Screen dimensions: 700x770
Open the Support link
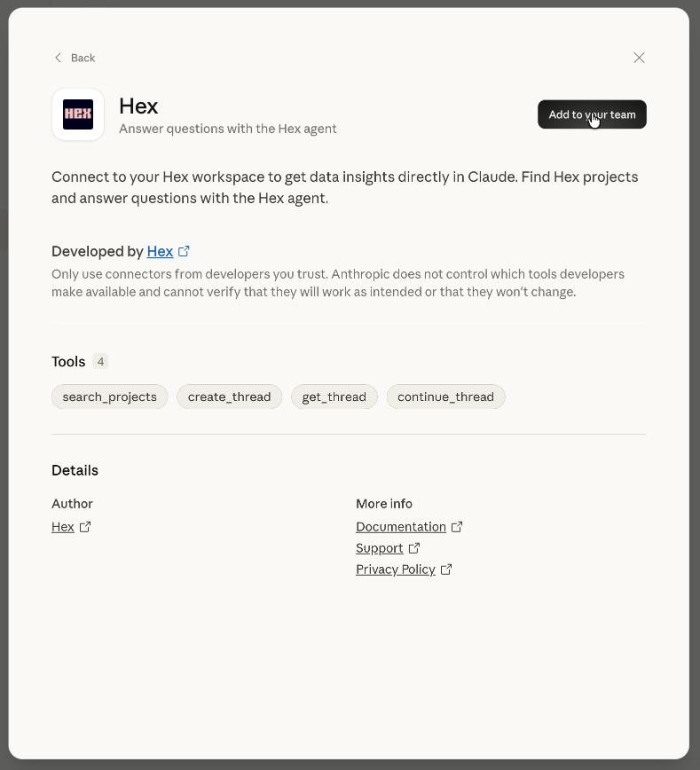pyautogui.click(x=380, y=548)
